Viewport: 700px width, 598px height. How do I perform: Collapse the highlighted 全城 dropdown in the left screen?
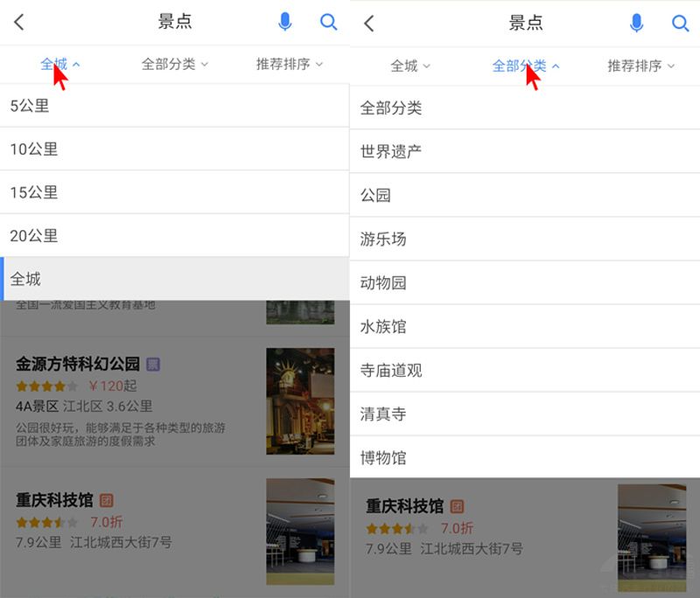click(59, 64)
